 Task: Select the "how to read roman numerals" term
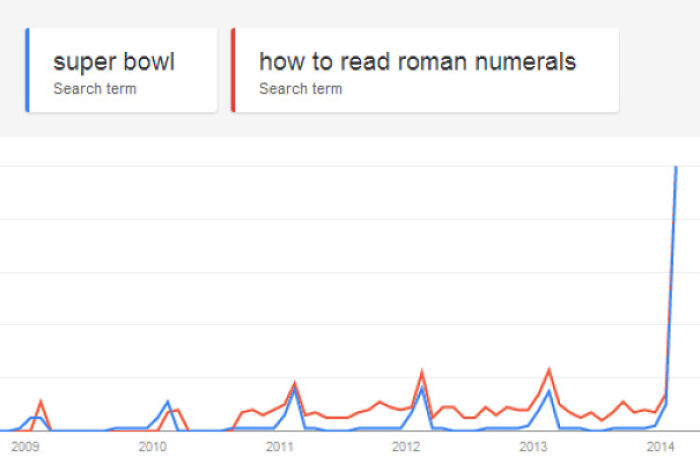(417, 61)
